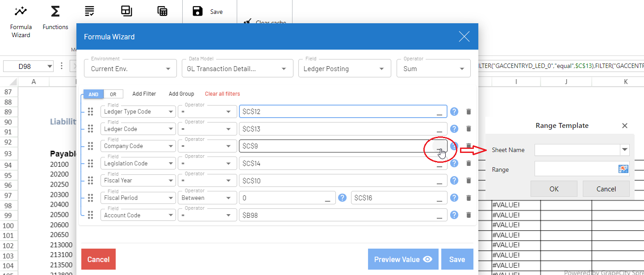Open the Operator Sum dropdown
The height and width of the screenshot is (275, 644).
pyautogui.click(x=462, y=69)
